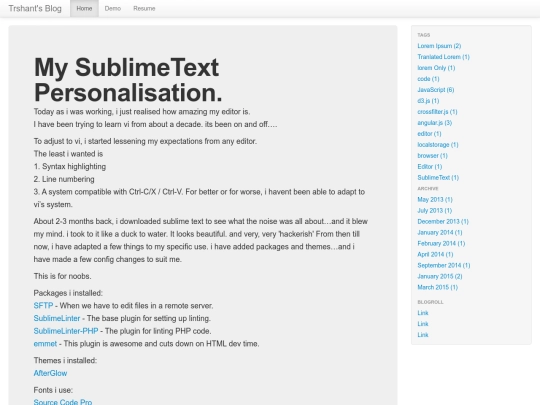The height and width of the screenshot is (405, 540).
Task: Open the capitalized Editor (1) tag
Action: (x=429, y=167)
